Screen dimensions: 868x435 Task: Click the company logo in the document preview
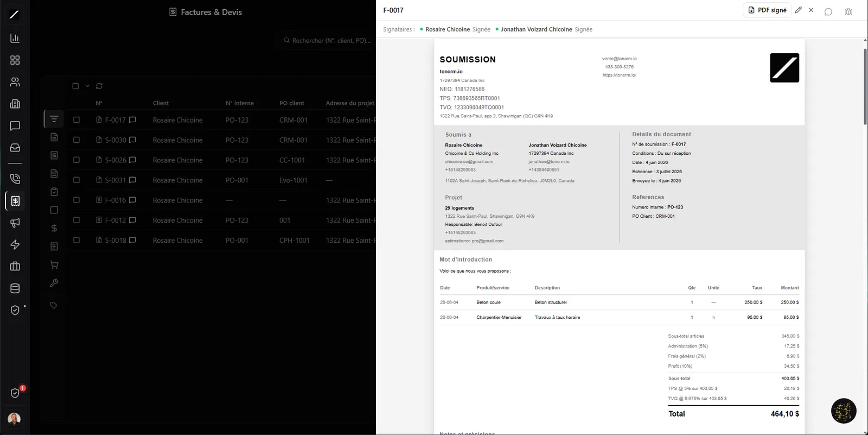pyautogui.click(x=784, y=68)
